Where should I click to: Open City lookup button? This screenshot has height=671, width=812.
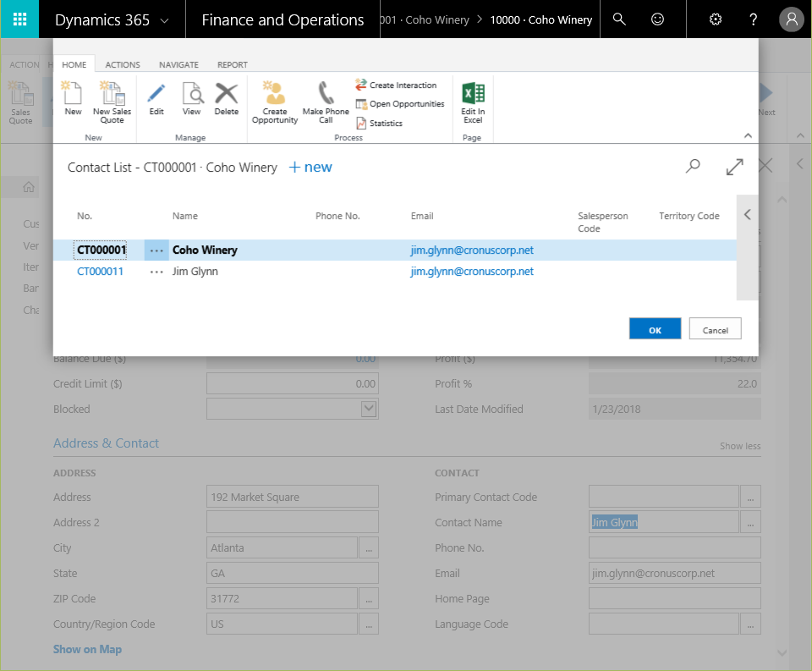coord(369,547)
